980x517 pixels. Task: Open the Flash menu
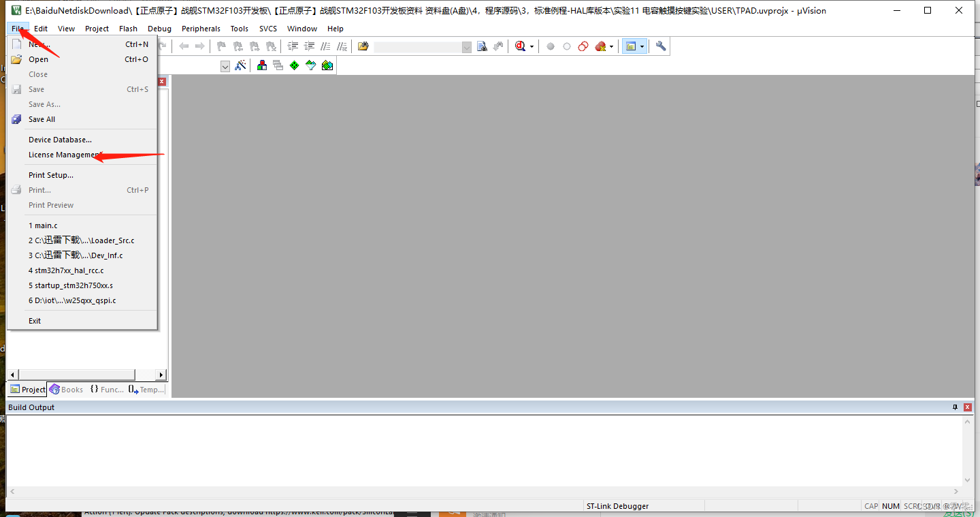pos(128,29)
